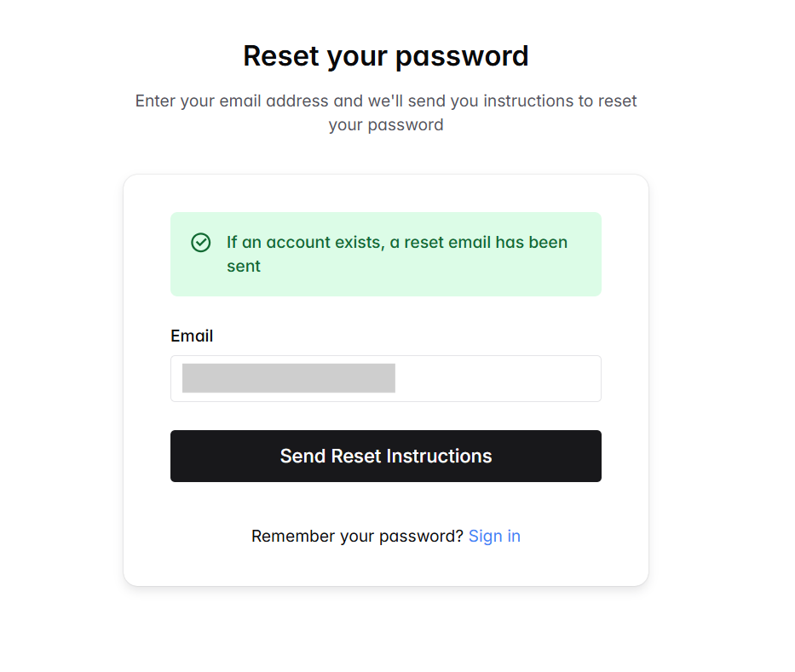Screen dimensions: 795x672
Task: Navigate back via the Sign in hyperlink
Action: point(494,536)
